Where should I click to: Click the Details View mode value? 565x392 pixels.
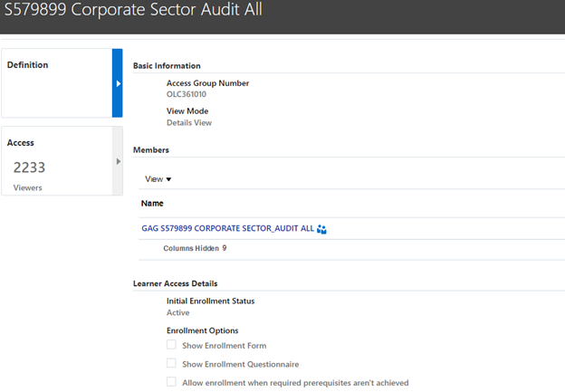pos(189,123)
